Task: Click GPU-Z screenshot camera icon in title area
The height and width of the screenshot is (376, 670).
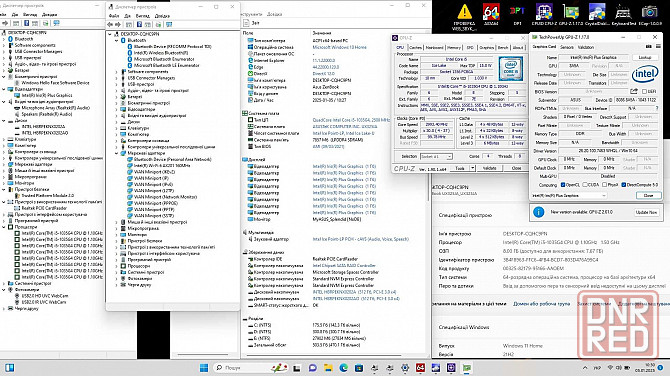Action: click(649, 47)
